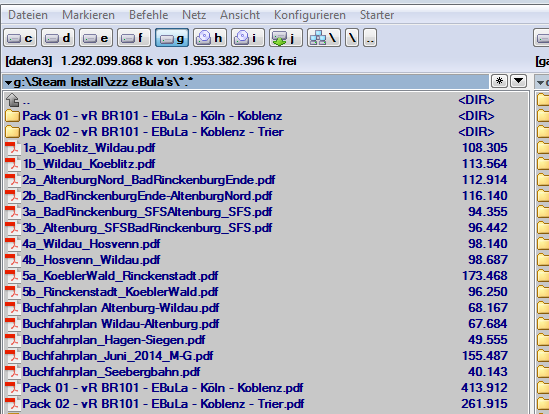
Task: Open the Dateien menu
Action: pos(28,15)
